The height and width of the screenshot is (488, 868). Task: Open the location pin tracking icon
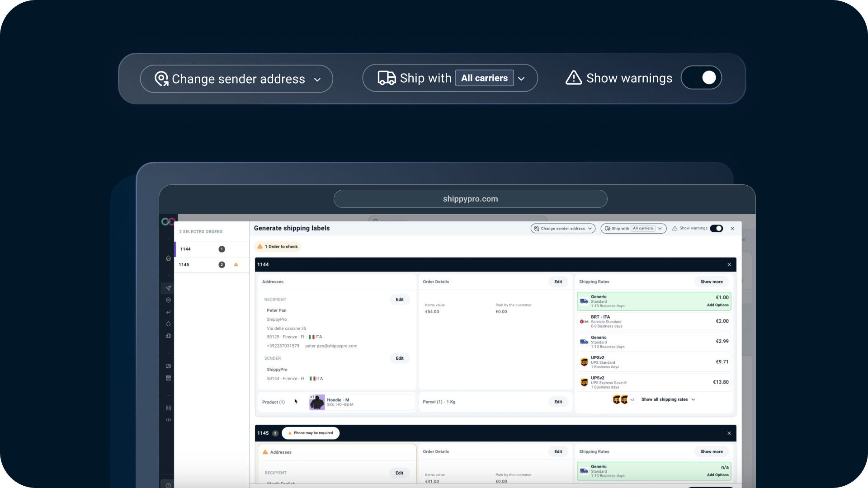(168, 300)
